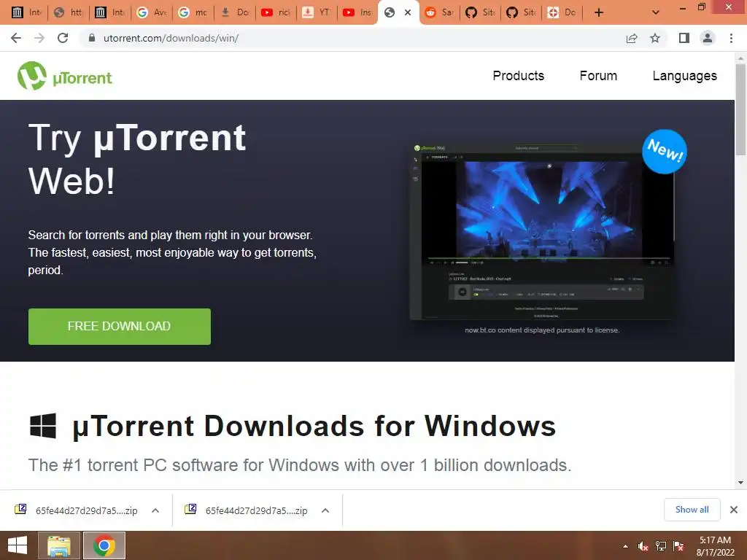The image size is (747, 560).
Task: Switch to the YouTube 'Ins' tab
Action: coord(357,13)
